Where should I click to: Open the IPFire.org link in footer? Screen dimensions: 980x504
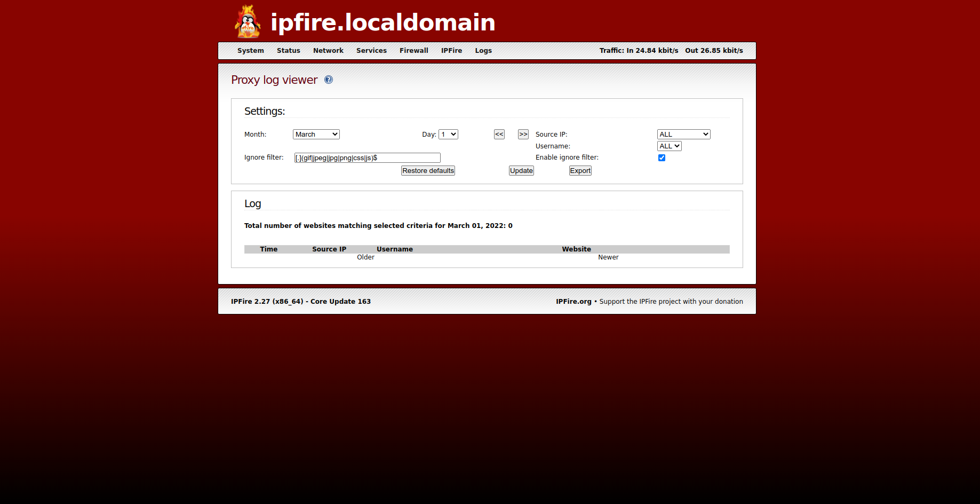tap(573, 302)
